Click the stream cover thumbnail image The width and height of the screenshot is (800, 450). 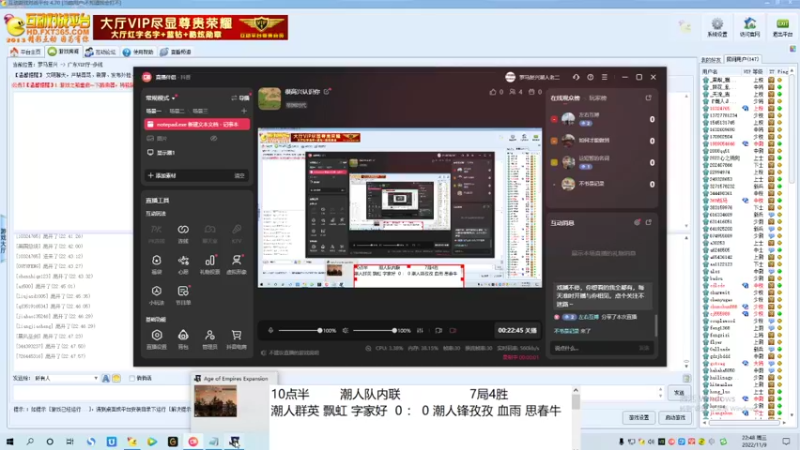(x=269, y=98)
